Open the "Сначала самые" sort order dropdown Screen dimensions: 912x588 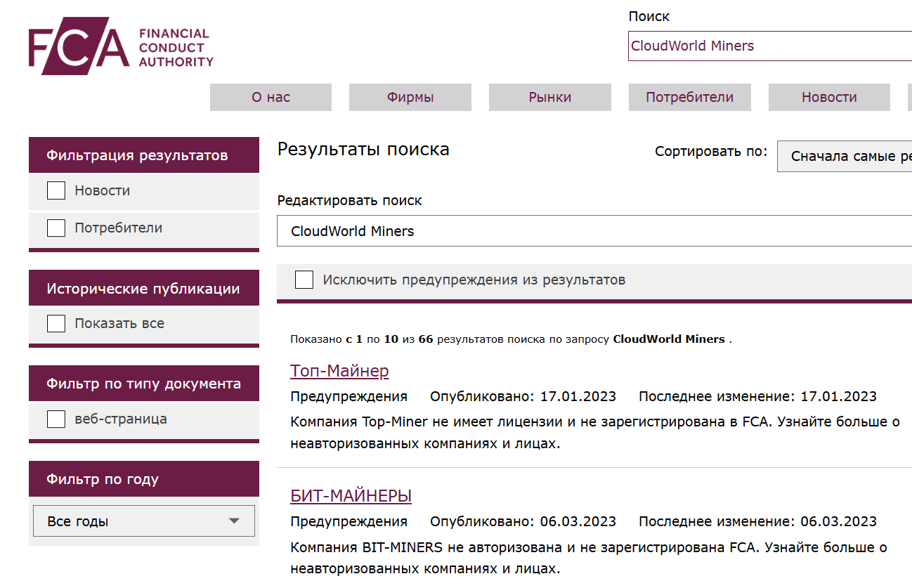[843, 156]
